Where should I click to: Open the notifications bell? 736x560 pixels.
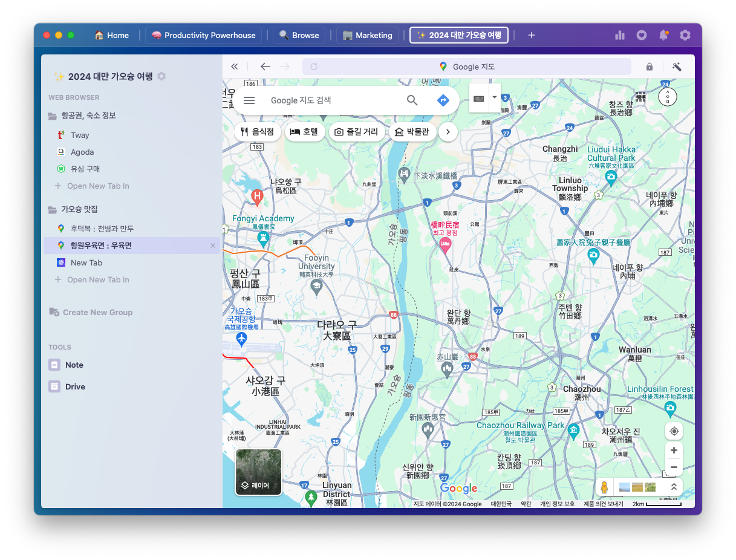(x=663, y=35)
